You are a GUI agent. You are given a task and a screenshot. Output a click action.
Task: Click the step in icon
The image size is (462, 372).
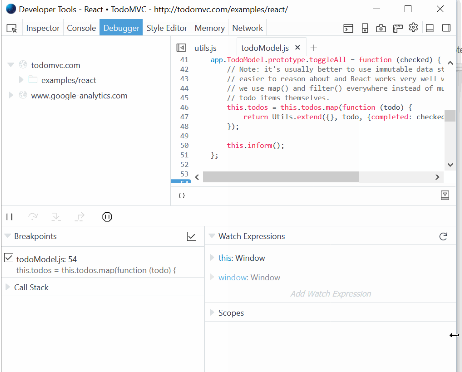click(56, 217)
